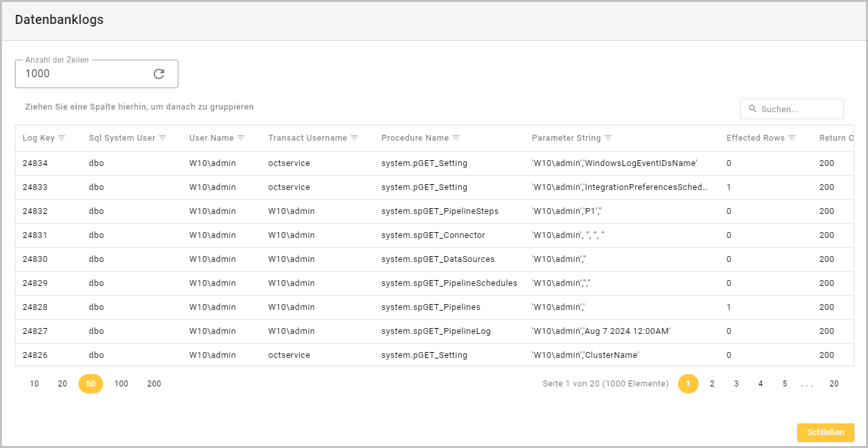Open filter icon on Log Key column
This screenshot has width=868, height=448.
pyautogui.click(x=62, y=138)
